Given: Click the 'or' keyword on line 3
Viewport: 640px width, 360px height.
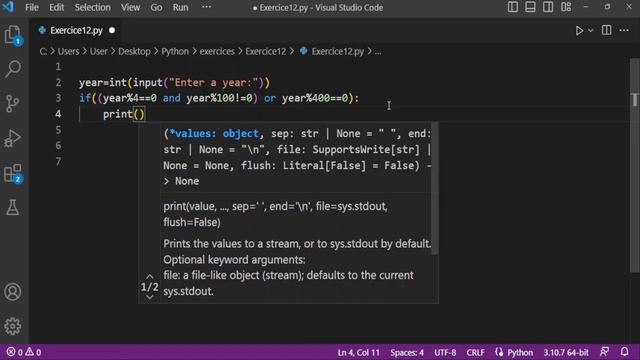Looking at the screenshot, I should pyautogui.click(x=270, y=98).
